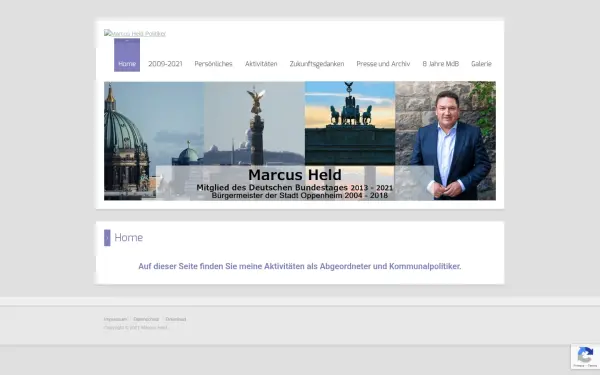The width and height of the screenshot is (600, 375).
Task: Open the Aktivitäten menu
Action: pyautogui.click(x=261, y=64)
